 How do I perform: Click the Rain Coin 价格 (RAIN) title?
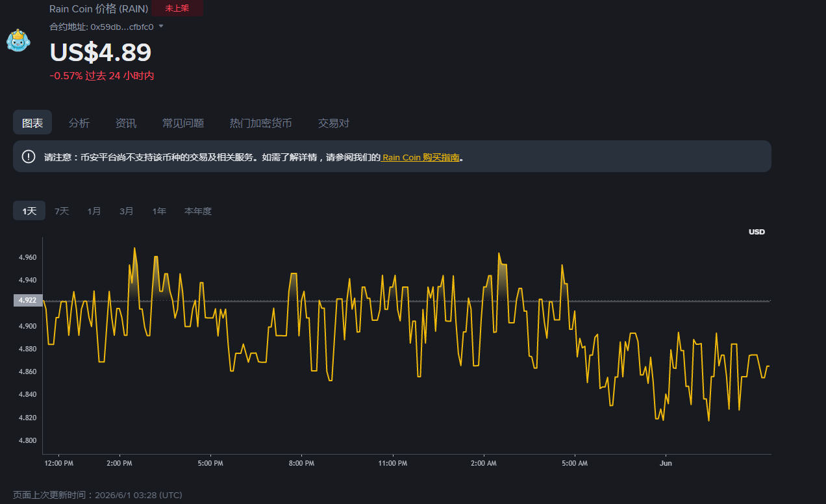[99, 9]
